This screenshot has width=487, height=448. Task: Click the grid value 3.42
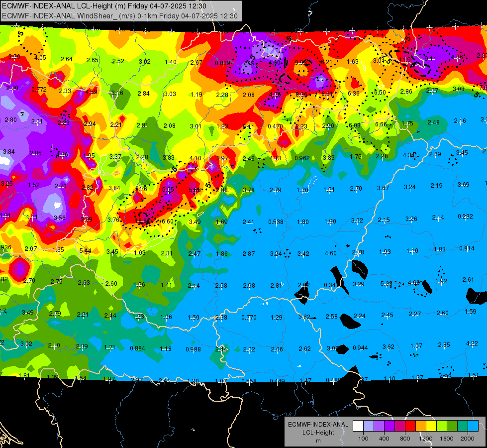click(303, 254)
